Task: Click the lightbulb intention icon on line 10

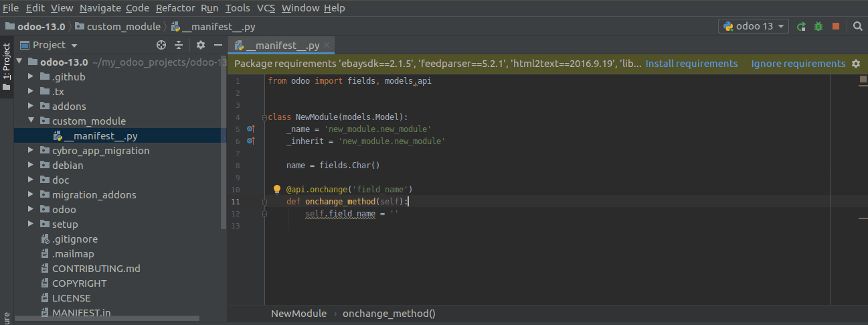Action: [x=277, y=189]
